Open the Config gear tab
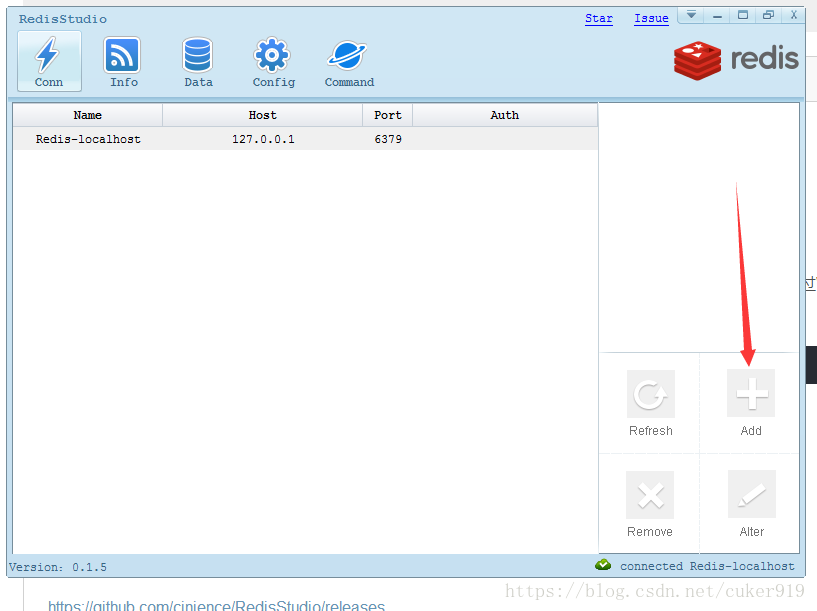Screen dimensions: 817x611 click(274, 61)
